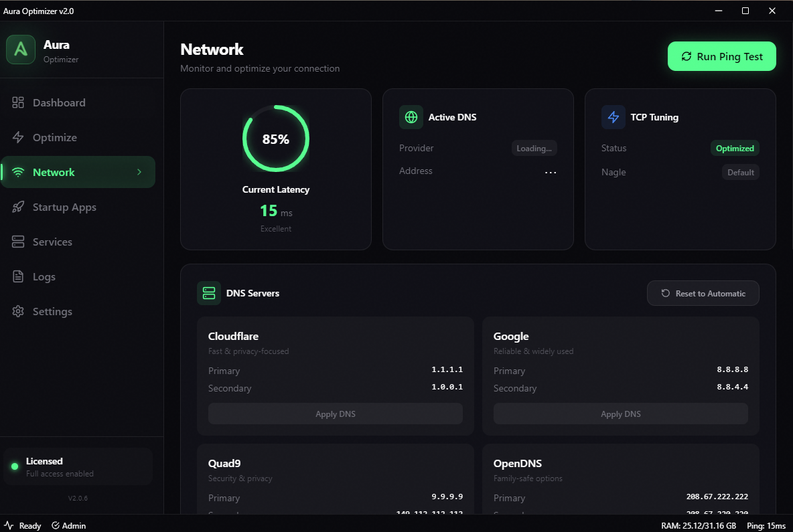Click the Ping 15ms status bar readout
Screen dimensions: 793x532
pos(766,526)
